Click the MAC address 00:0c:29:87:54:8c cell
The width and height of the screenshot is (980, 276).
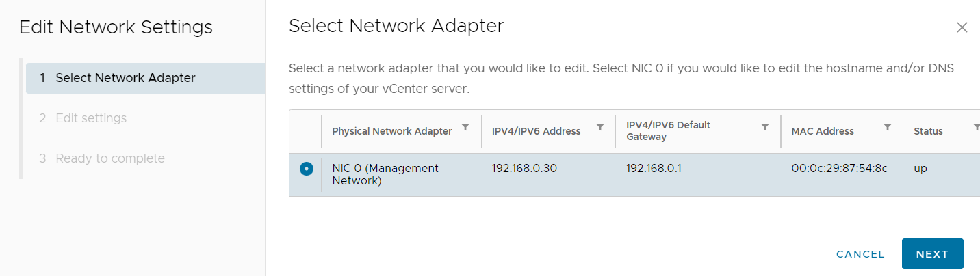click(x=839, y=169)
